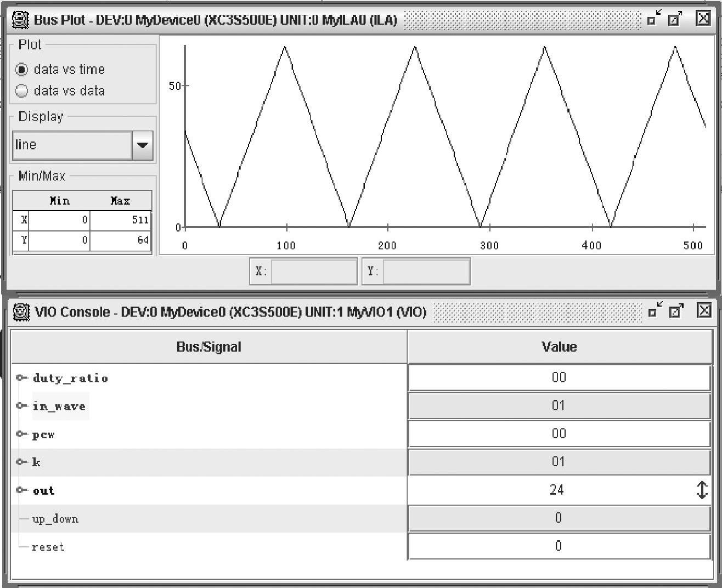Toggle the reset signal value
This screenshot has width=722, height=588.
click(x=559, y=546)
